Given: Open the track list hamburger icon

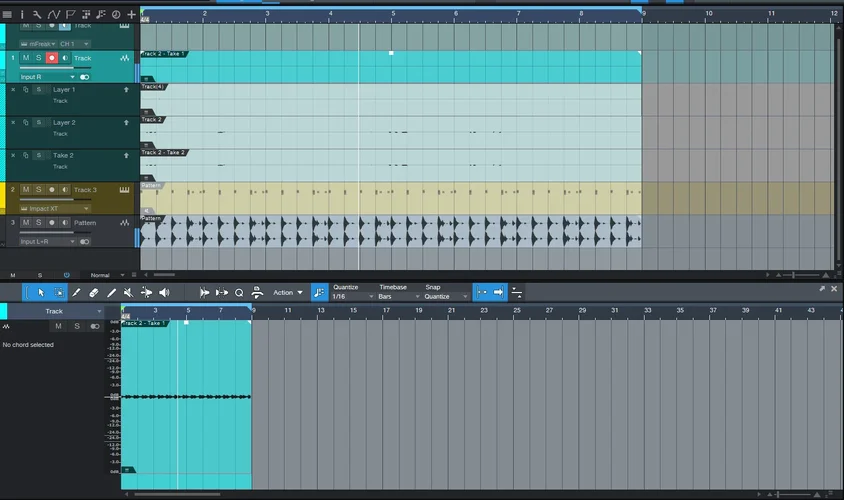Looking at the screenshot, I should tap(7, 14).
